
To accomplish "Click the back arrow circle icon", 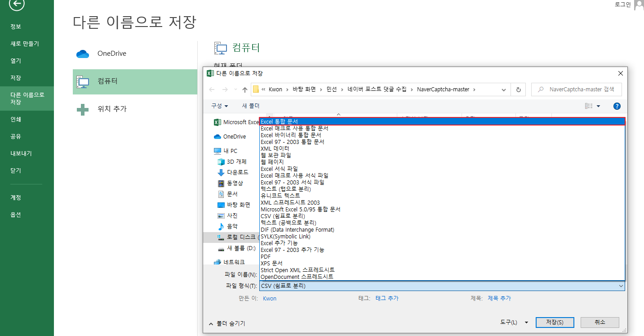I will click(x=17, y=4).
